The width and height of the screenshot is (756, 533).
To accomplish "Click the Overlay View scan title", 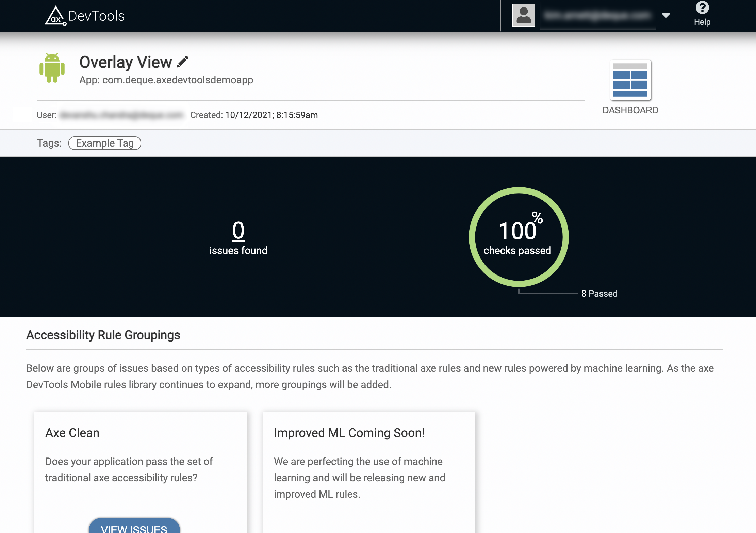I will pos(126,62).
